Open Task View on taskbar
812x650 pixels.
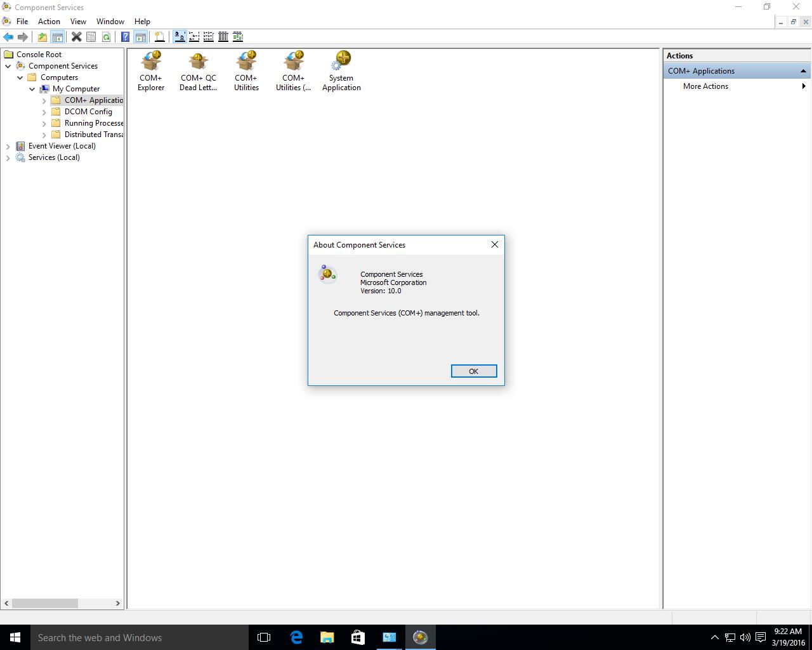coord(264,637)
